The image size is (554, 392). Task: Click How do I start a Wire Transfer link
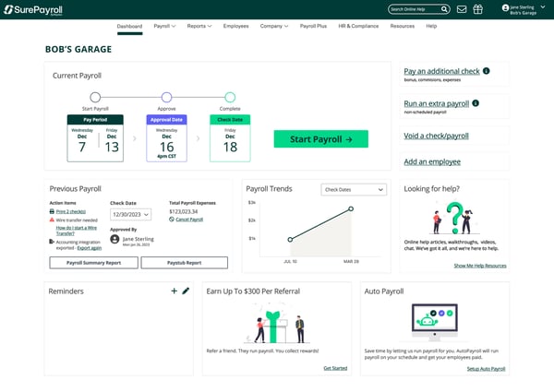click(x=77, y=231)
